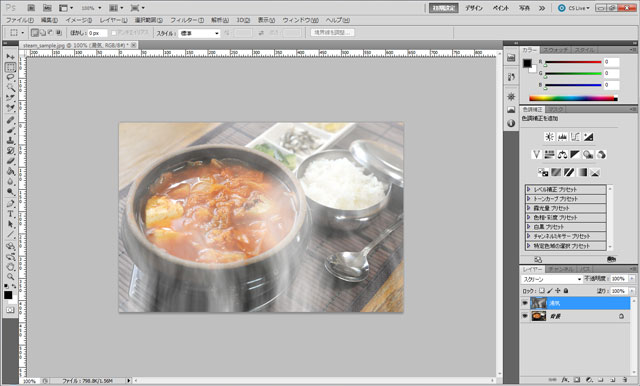Image resolution: width=640 pixels, height=386 pixels.
Task: Choose new selection mode button
Action: tap(35, 33)
